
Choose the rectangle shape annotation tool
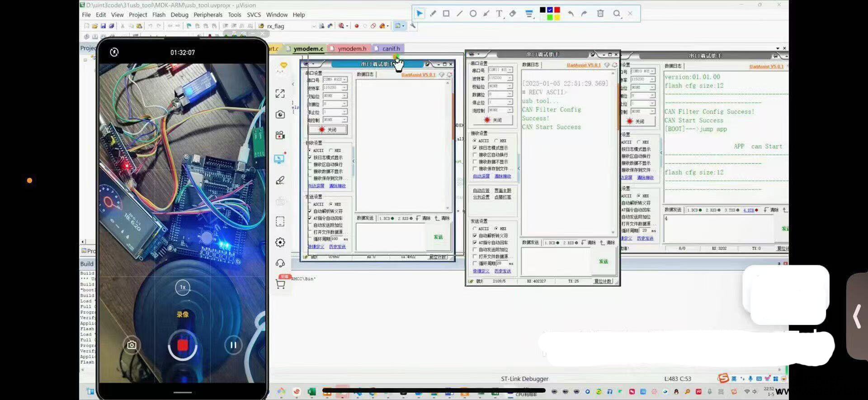tap(446, 14)
